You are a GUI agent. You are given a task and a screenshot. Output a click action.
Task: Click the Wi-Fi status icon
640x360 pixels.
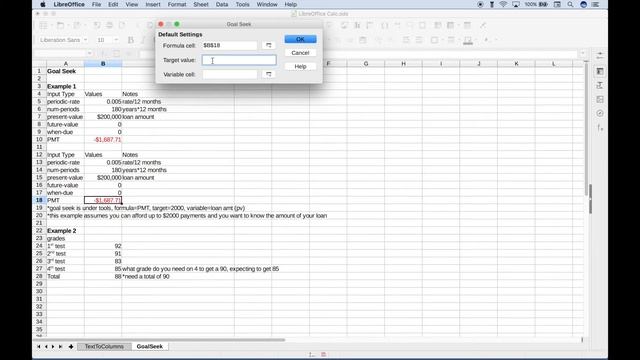tap(503, 4)
